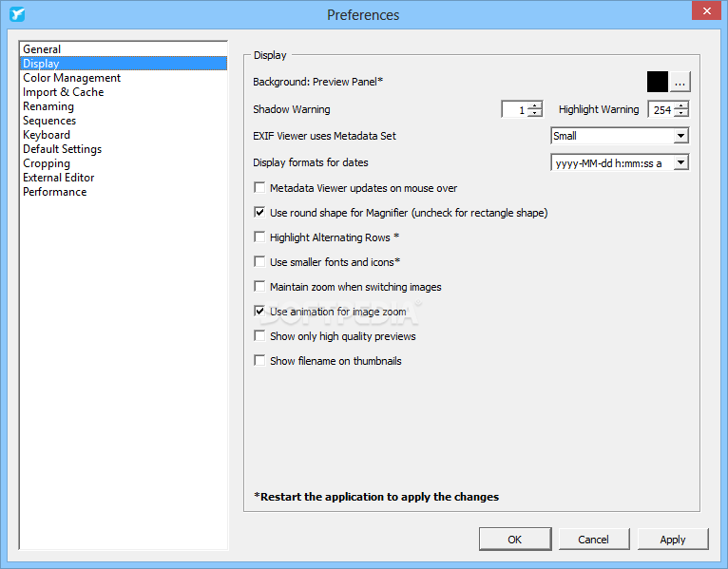Click the app bird icon in title bar
The image size is (728, 569).
16,14
